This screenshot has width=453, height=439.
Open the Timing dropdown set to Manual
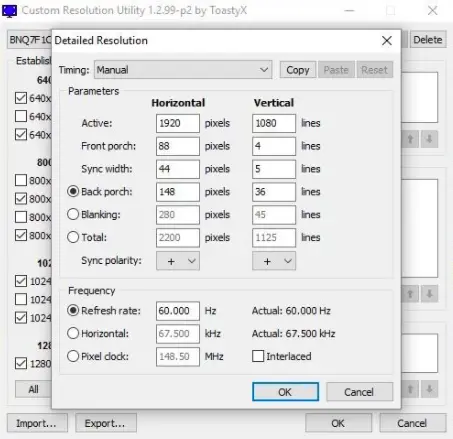click(183, 70)
